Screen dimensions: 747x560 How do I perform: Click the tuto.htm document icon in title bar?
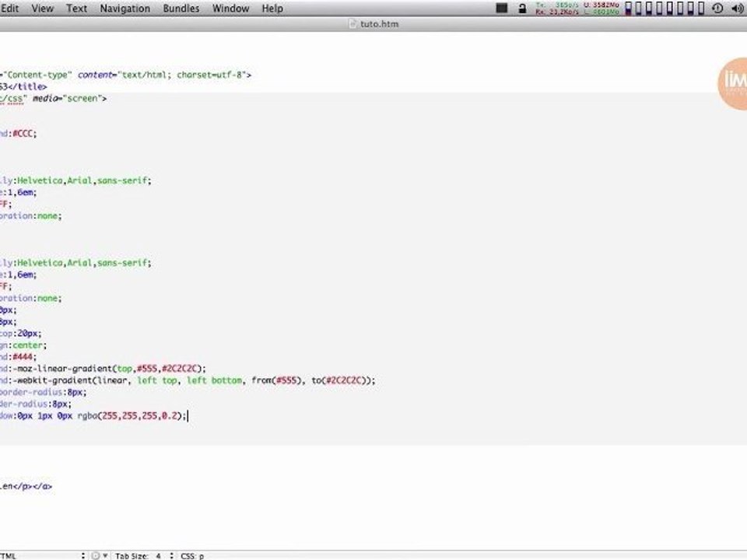[352, 24]
